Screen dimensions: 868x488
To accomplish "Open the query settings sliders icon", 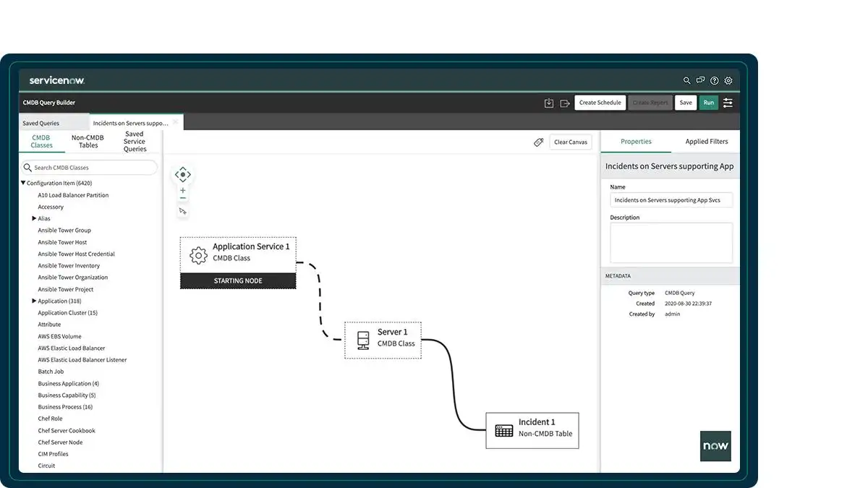I will point(728,103).
